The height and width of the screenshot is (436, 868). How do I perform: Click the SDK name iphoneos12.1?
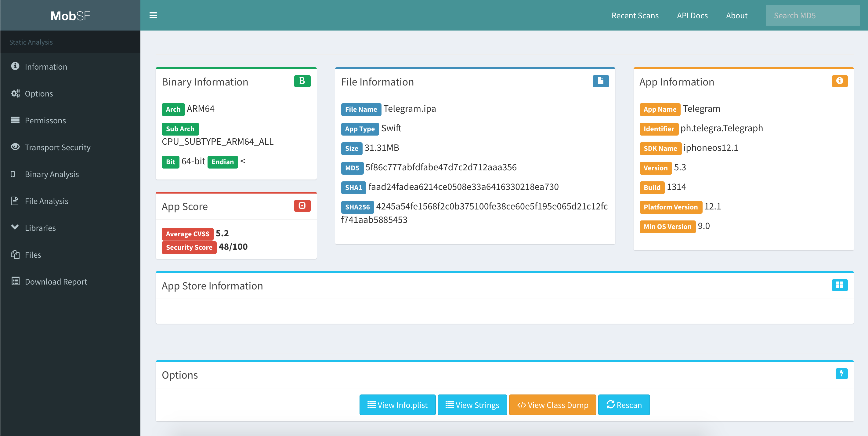(x=711, y=148)
